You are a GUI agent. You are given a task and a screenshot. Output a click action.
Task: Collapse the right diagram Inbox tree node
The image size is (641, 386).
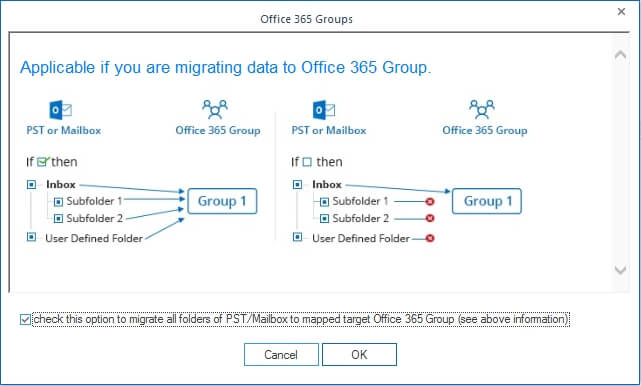click(298, 184)
